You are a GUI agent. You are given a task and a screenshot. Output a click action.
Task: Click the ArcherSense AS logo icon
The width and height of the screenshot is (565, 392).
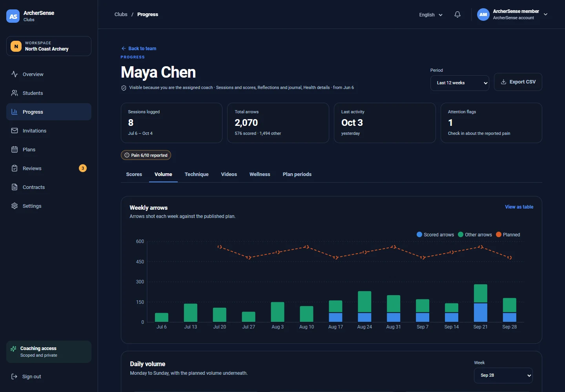[13, 16]
